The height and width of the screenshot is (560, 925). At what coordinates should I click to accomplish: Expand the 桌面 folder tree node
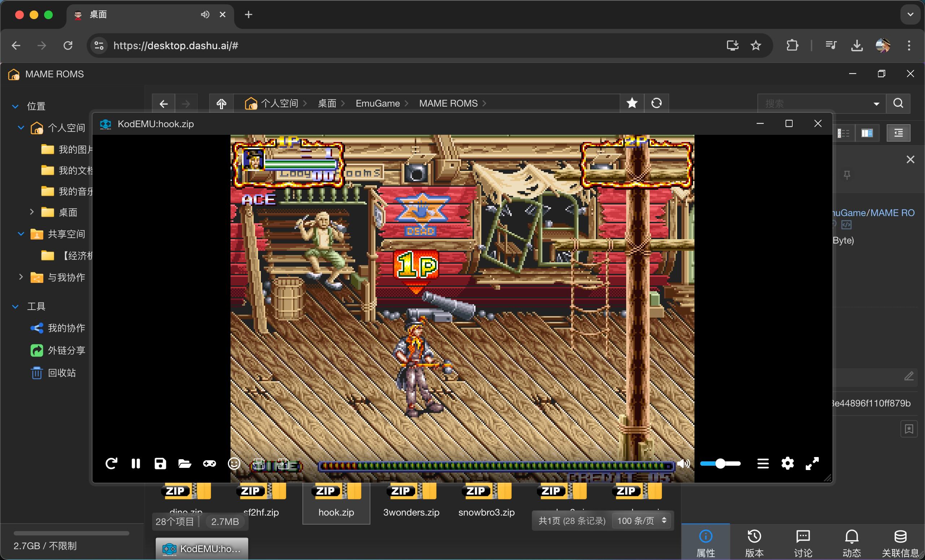coord(32,212)
